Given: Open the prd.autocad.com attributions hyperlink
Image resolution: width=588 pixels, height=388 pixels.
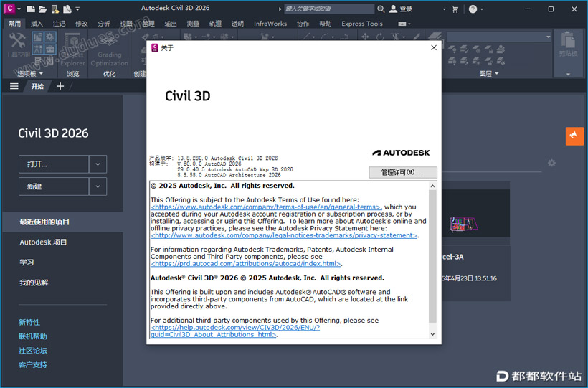Looking at the screenshot, I should click(246, 264).
